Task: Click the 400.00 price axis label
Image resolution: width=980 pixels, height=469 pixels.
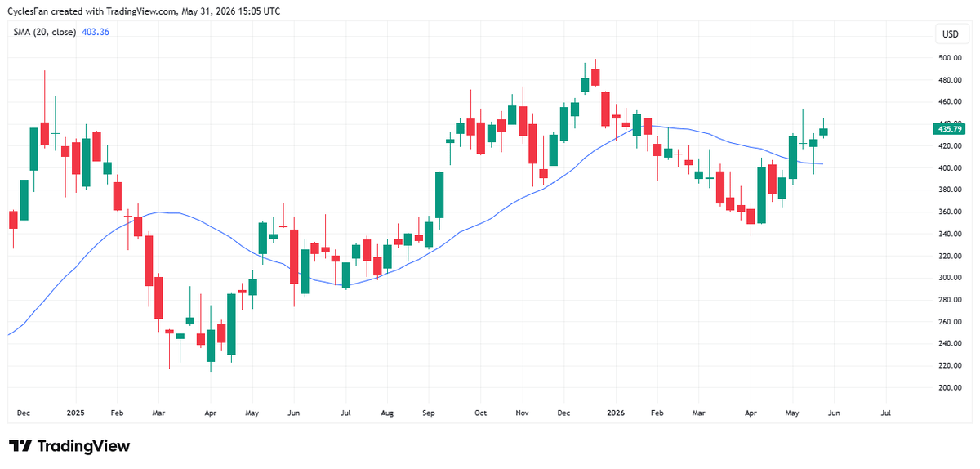Action: pos(950,168)
